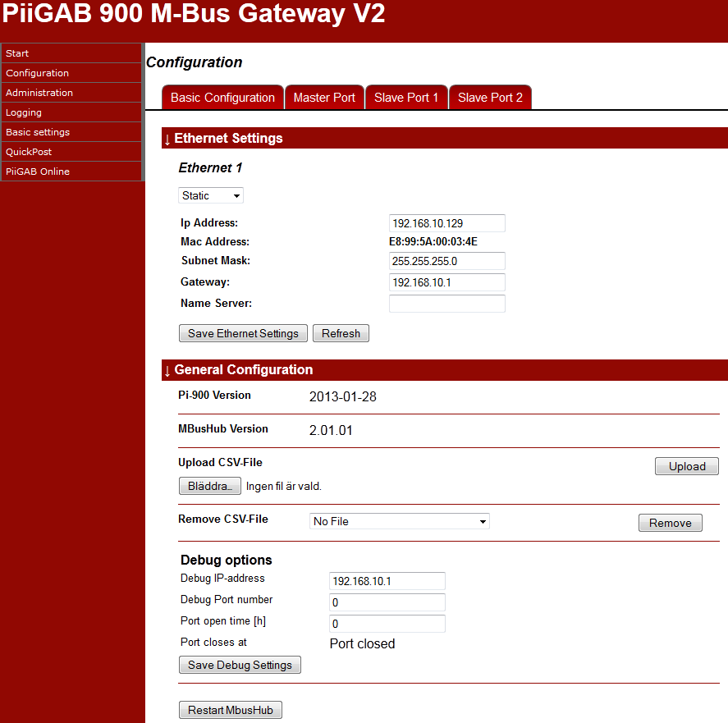
Task: Click the Remove button
Action: 671,523
